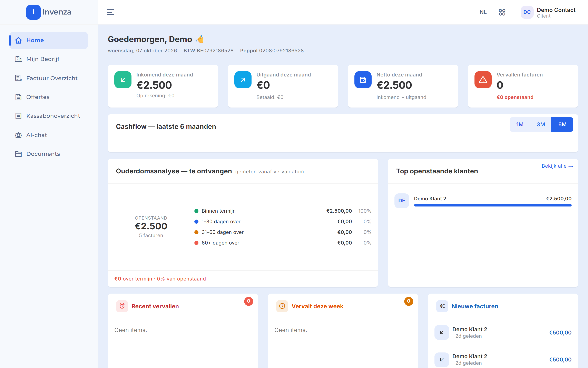Viewport: 588px width, 368px height.
Task: Open Demo Contact user menu
Action: (548, 12)
